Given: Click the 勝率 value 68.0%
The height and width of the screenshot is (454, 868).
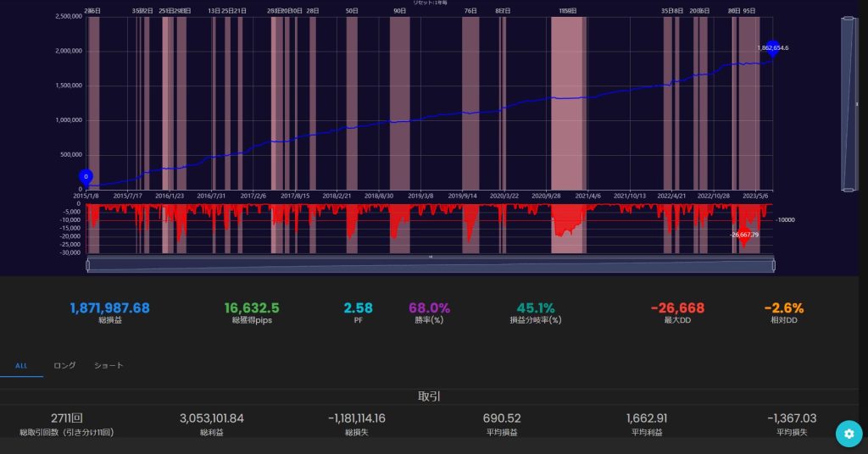Looking at the screenshot, I should (x=429, y=308).
